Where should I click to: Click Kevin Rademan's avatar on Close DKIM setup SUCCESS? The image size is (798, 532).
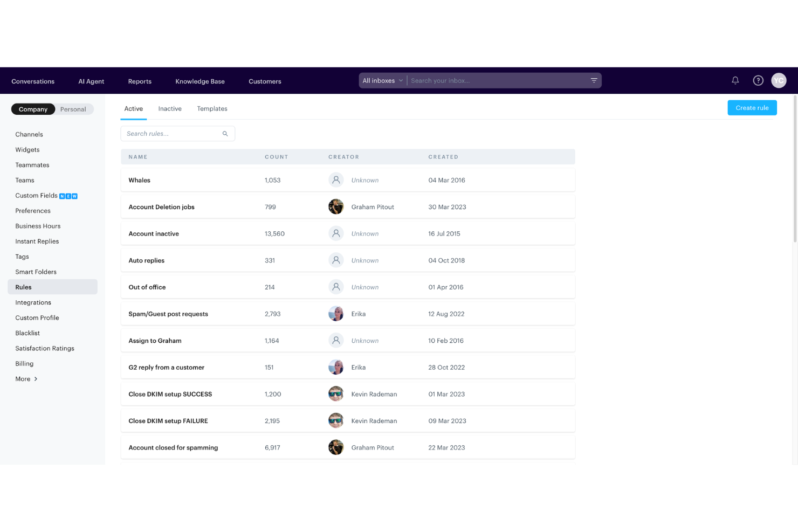[336, 393]
